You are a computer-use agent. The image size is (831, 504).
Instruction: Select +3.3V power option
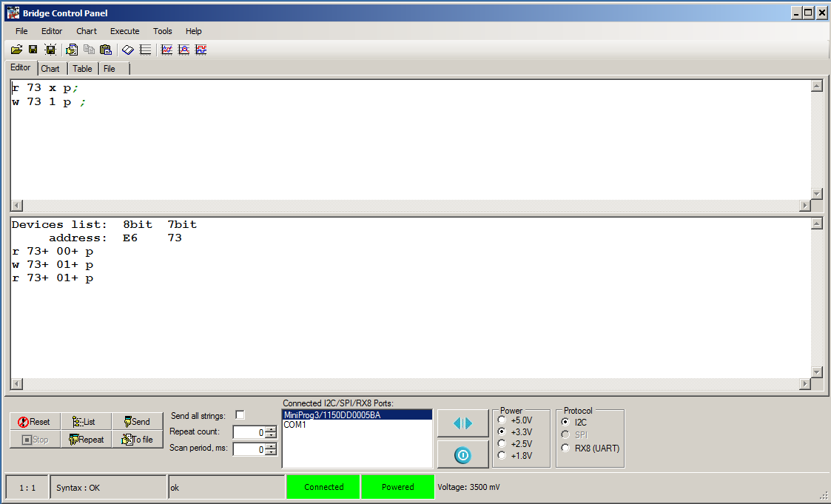pos(502,431)
